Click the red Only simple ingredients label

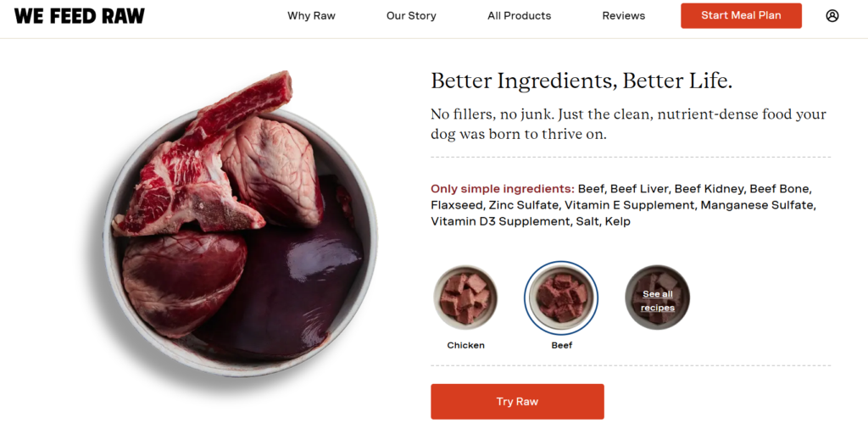coord(502,189)
